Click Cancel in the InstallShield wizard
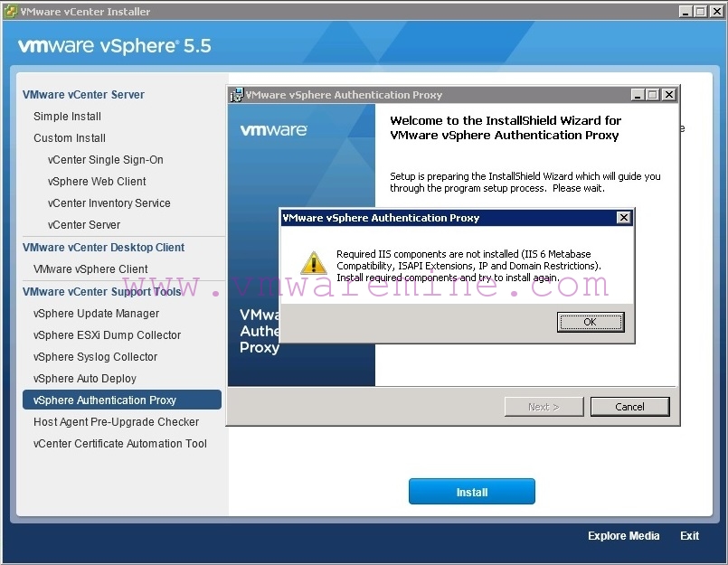 629,407
